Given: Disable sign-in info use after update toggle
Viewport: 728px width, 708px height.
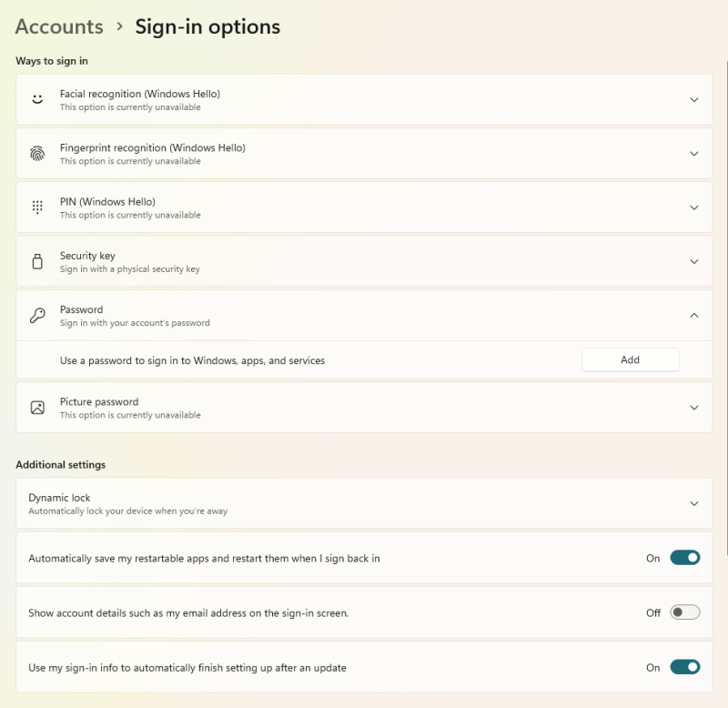Looking at the screenshot, I should point(684,667).
